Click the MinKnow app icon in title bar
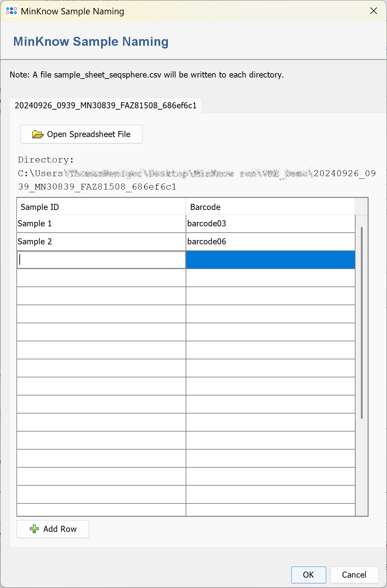This screenshot has height=588, width=387. pyautogui.click(x=11, y=11)
